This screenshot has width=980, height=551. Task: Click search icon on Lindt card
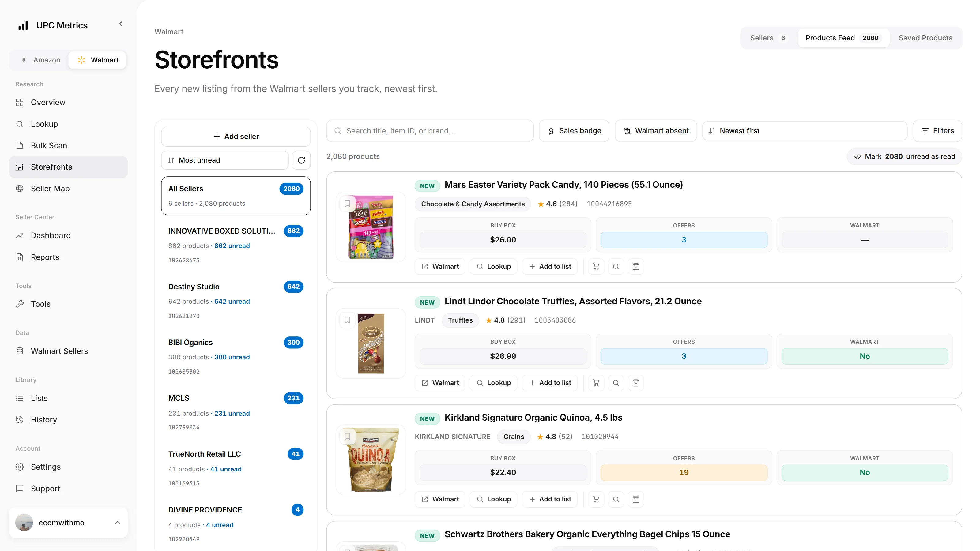click(616, 383)
